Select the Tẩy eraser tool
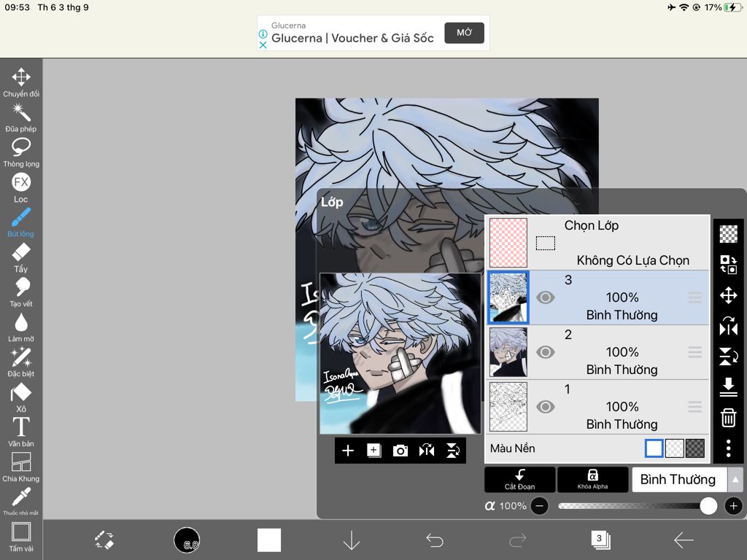The width and height of the screenshot is (747, 560). pos(21,257)
